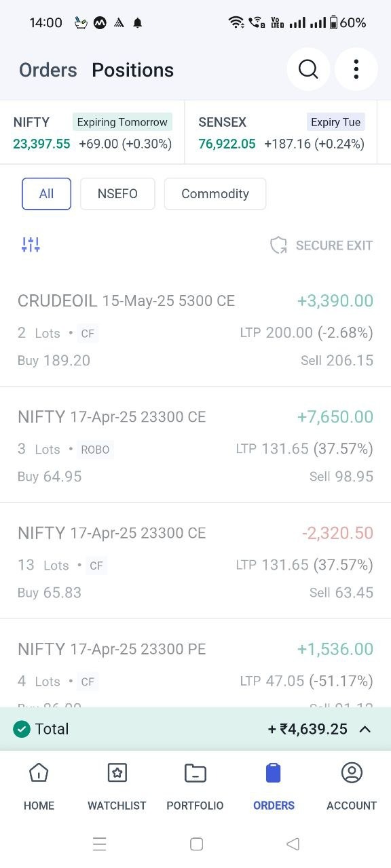Go to Home in bottom navigation
This screenshot has height=868, width=391.
coord(39,787)
